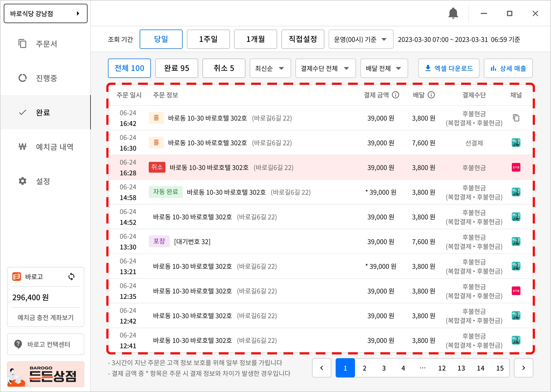Screen dimensions: 551x392
Task: Filter orders by 취소 5
Action: pyautogui.click(x=224, y=68)
